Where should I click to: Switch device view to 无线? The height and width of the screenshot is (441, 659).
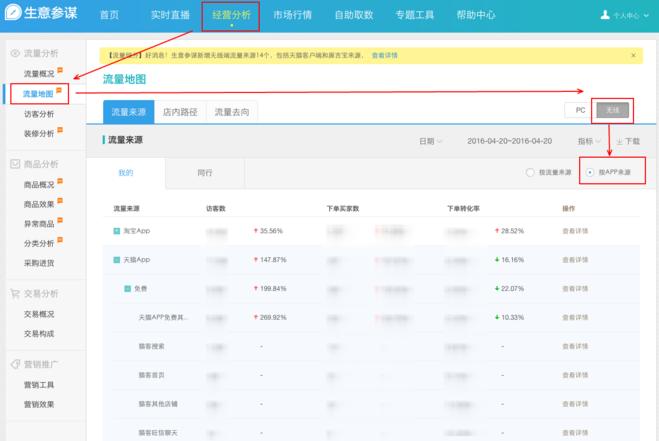[x=612, y=110]
